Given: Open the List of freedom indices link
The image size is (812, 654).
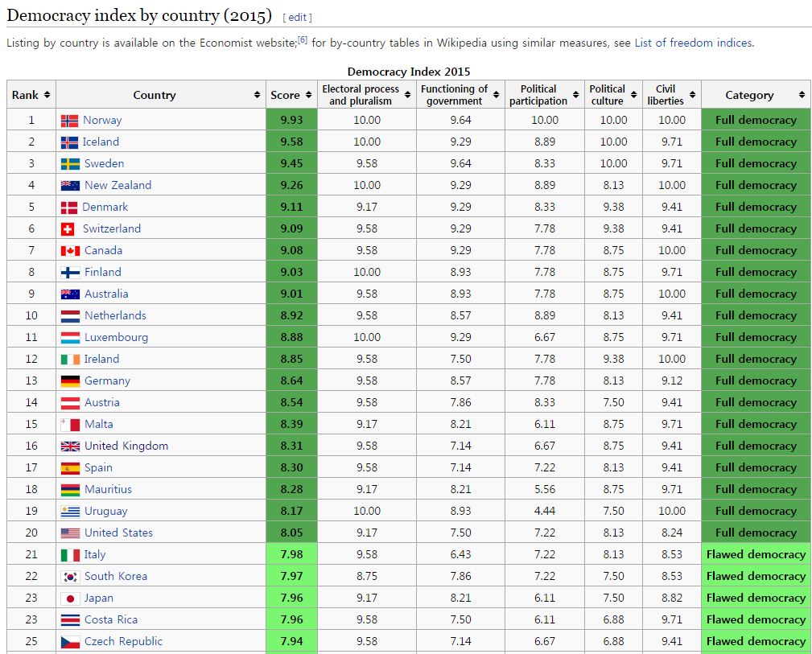Looking at the screenshot, I should pyautogui.click(x=693, y=43).
